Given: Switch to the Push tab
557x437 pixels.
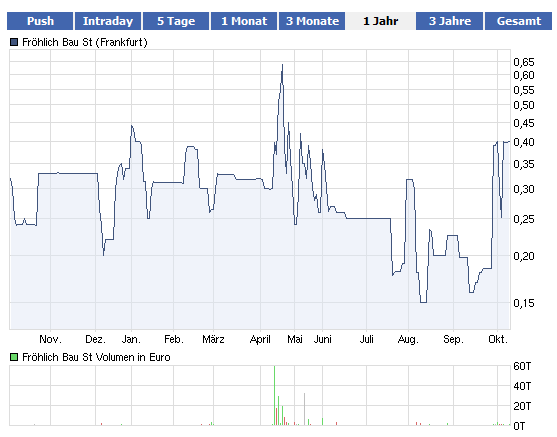Looking at the screenshot, I should tap(40, 21).
